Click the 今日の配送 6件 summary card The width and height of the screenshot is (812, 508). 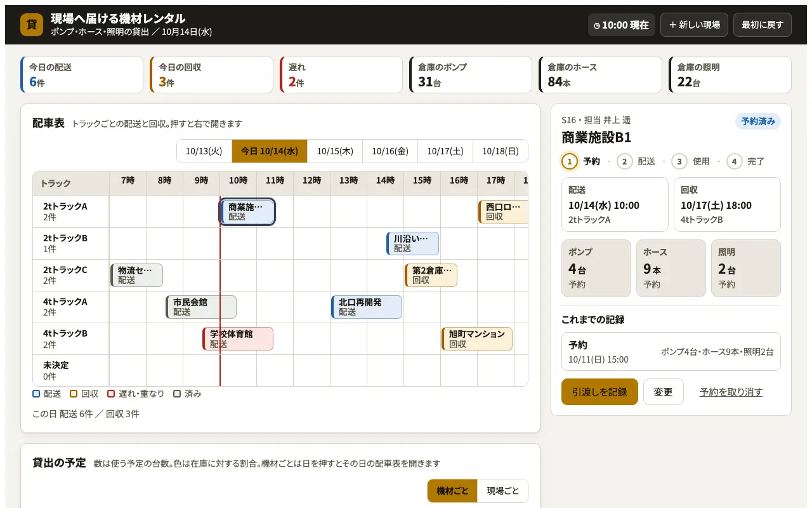coord(82,74)
